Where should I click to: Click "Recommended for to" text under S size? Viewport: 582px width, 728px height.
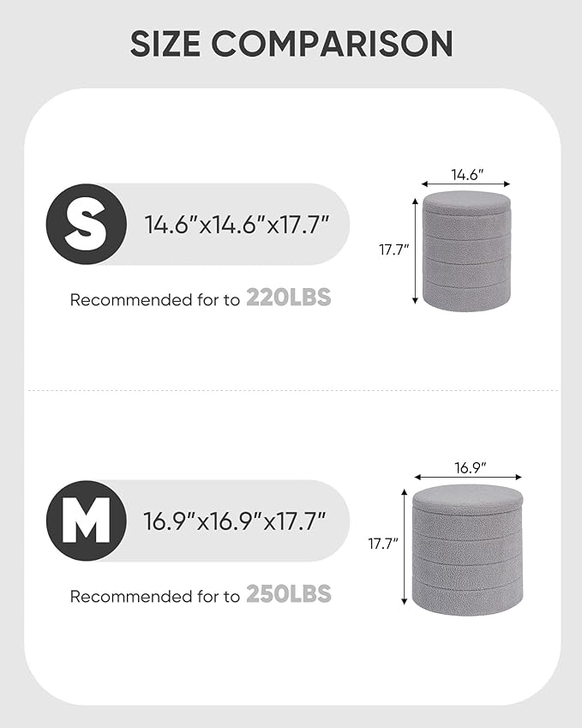155,300
